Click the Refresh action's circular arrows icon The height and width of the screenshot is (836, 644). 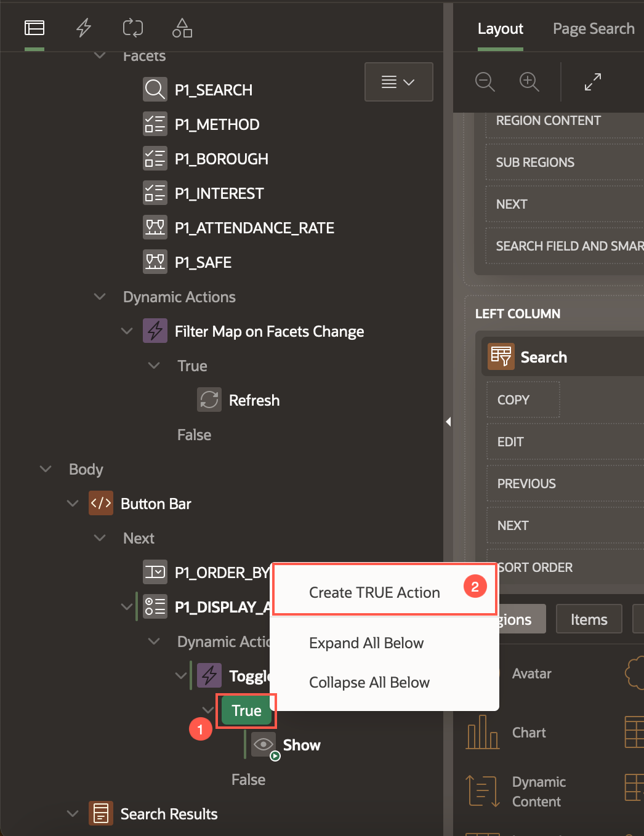tap(209, 400)
